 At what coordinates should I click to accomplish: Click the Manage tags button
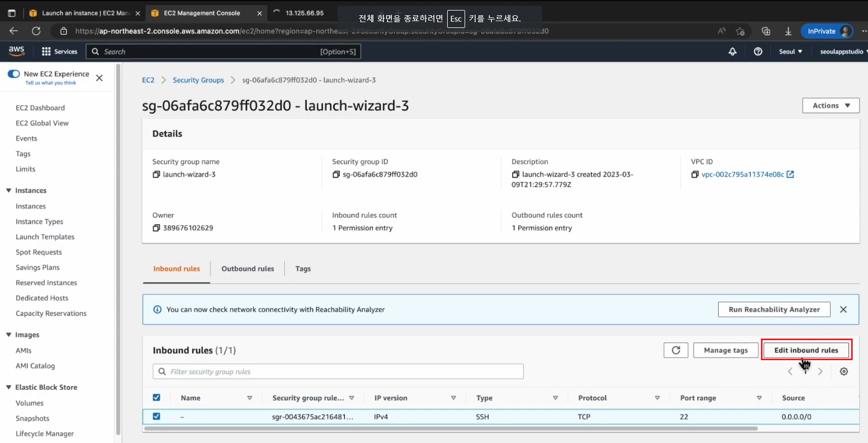click(x=726, y=350)
